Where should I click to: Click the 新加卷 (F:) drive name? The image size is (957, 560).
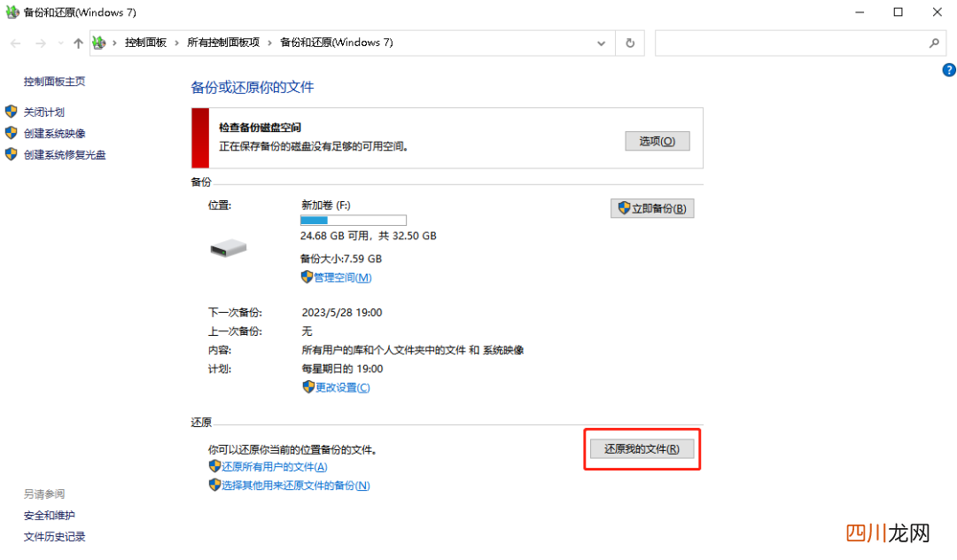326,205
